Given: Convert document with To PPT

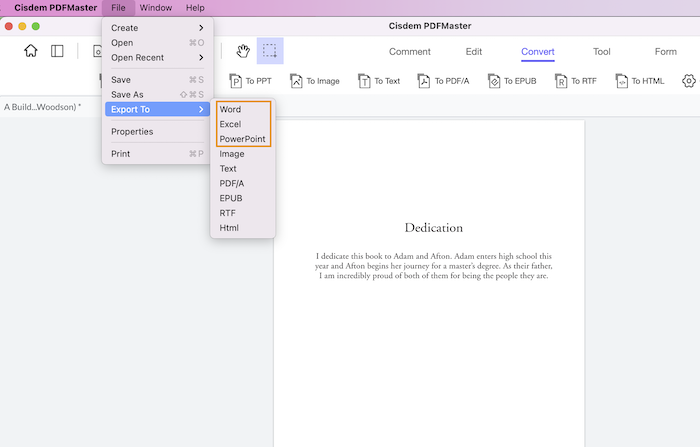Looking at the screenshot, I should click(250, 81).
